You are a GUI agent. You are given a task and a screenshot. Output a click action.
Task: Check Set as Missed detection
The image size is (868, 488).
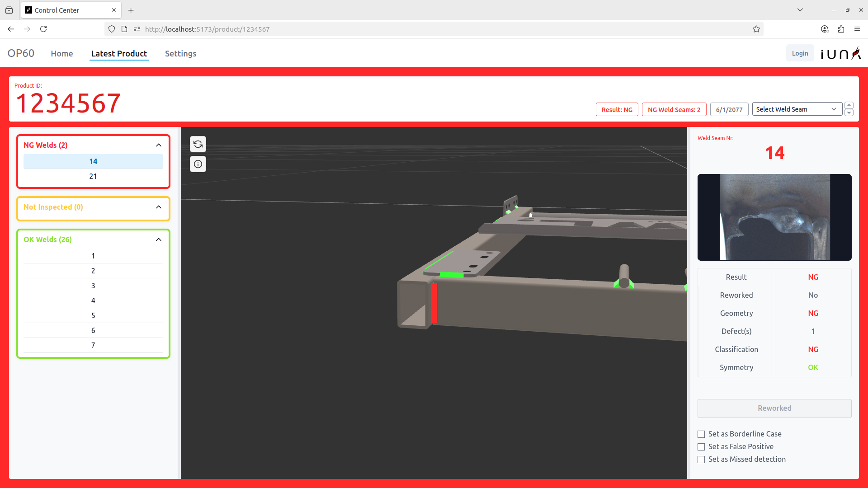coord(701,459)
